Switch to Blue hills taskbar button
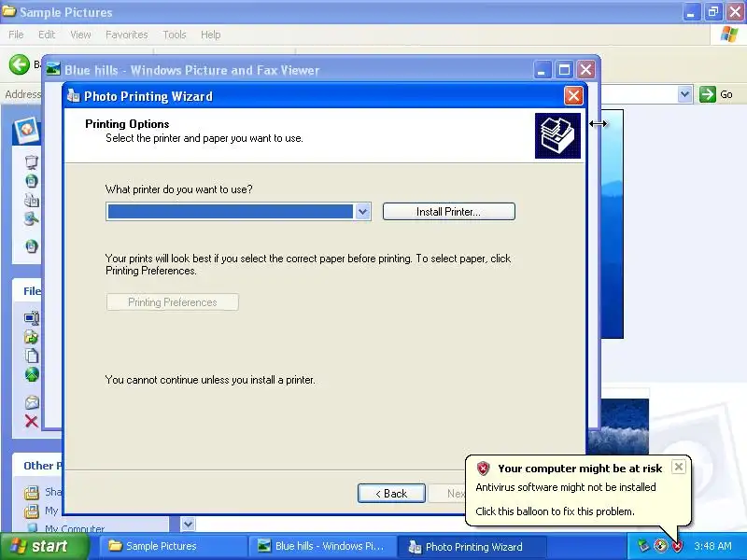 coord(322,546)
